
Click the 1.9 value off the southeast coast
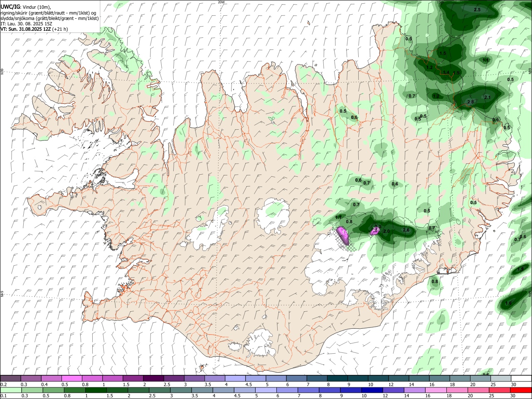(521, 269)
